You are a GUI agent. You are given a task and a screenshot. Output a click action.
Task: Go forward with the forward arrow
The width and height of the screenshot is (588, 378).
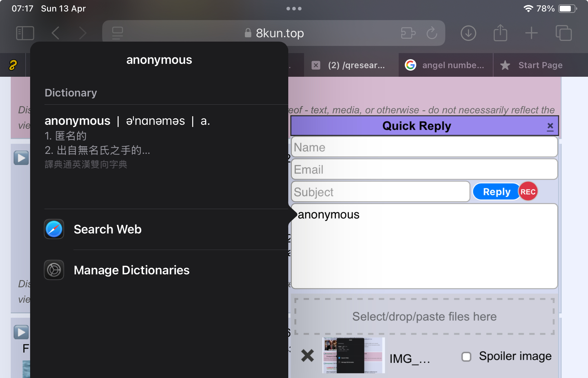tap(83, 33)
